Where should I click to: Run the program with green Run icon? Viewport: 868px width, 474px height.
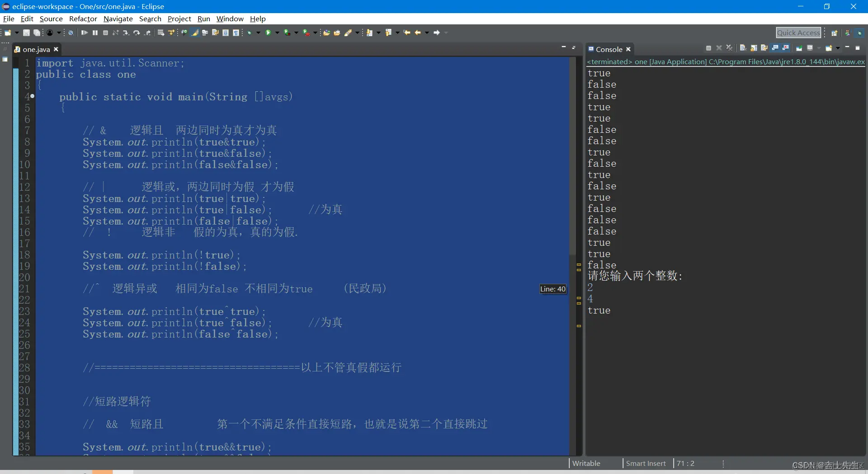(268, 33)
